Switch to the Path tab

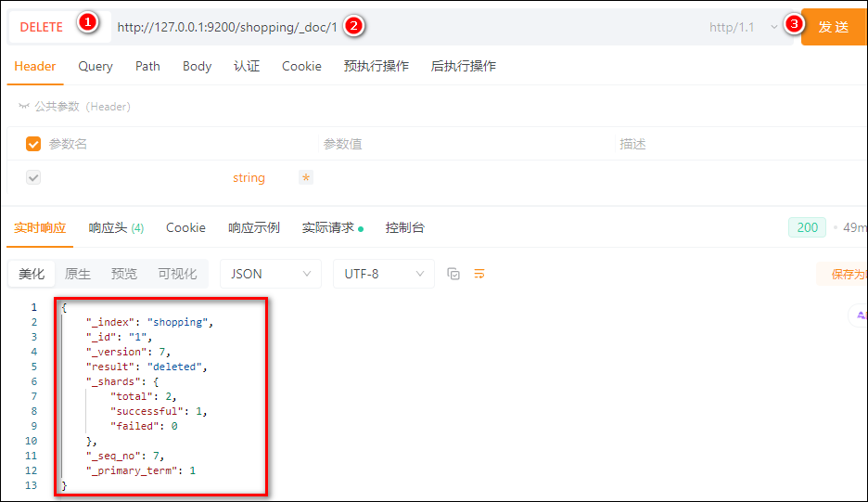(147, 67)
